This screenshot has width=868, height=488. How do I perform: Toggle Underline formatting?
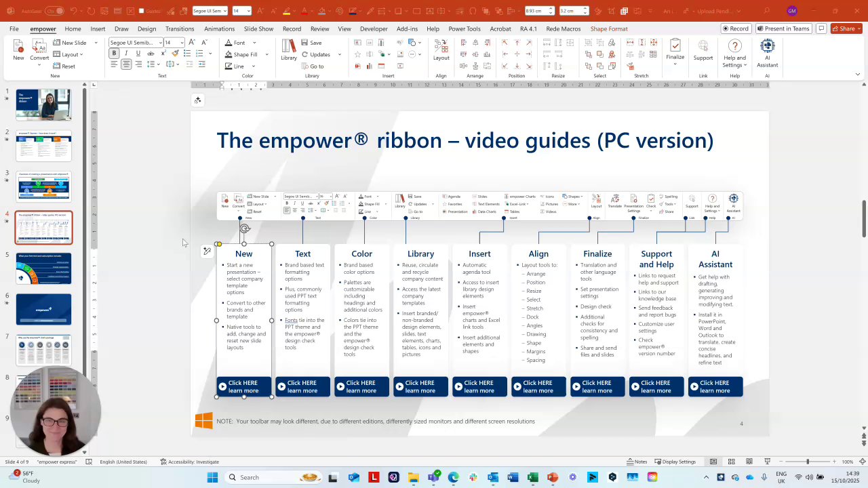pyautogui.click(x=138, y=54)
